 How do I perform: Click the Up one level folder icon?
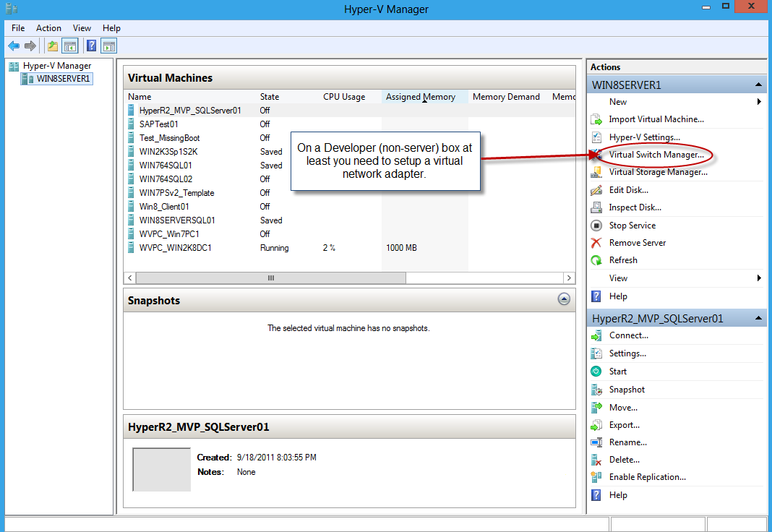coord(52,46)
